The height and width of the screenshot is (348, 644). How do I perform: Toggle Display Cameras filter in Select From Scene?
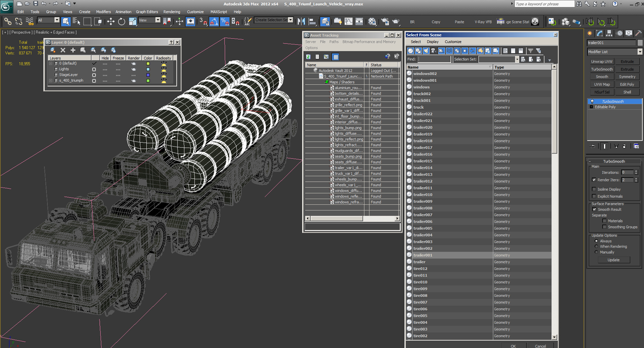[434, 51]
